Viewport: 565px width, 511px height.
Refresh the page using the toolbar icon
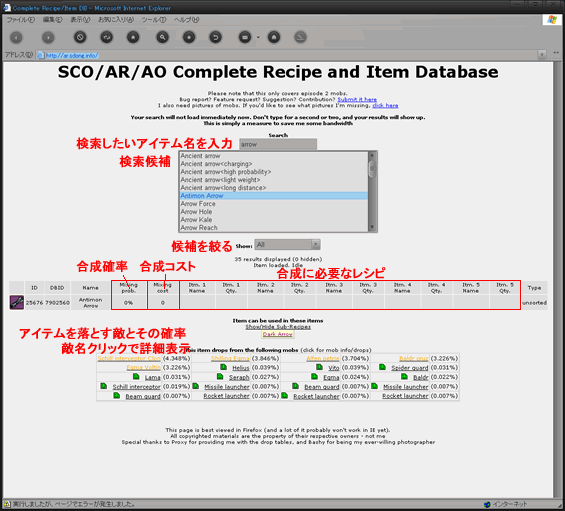(x=107, y=37)
